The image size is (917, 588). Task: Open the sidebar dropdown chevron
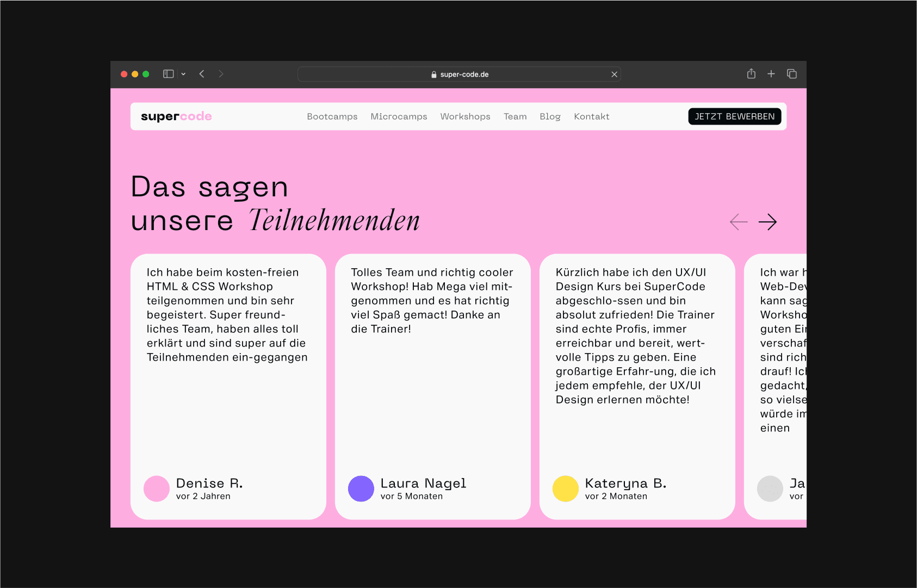point(183,74)
